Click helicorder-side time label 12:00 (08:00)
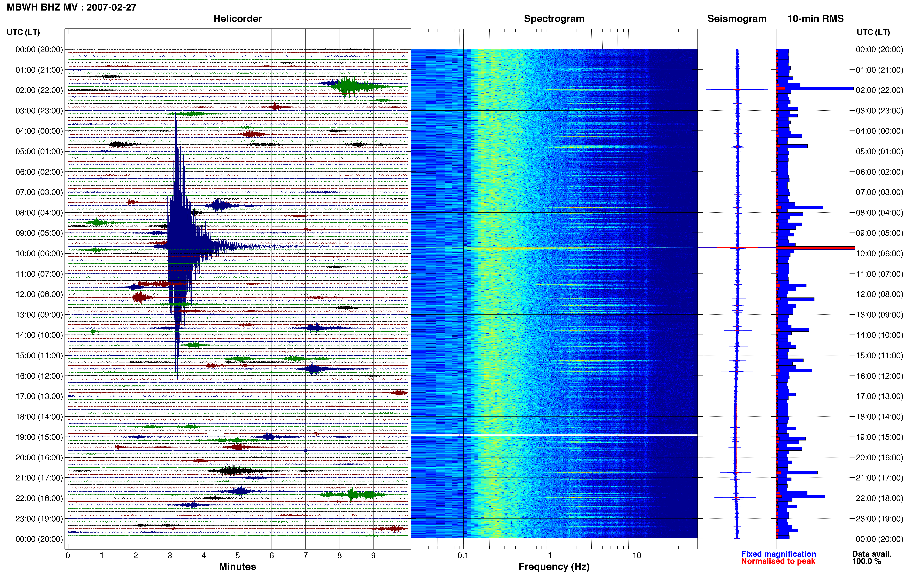The height and width of the screenshot is (578, 924). tap(39, 294)
